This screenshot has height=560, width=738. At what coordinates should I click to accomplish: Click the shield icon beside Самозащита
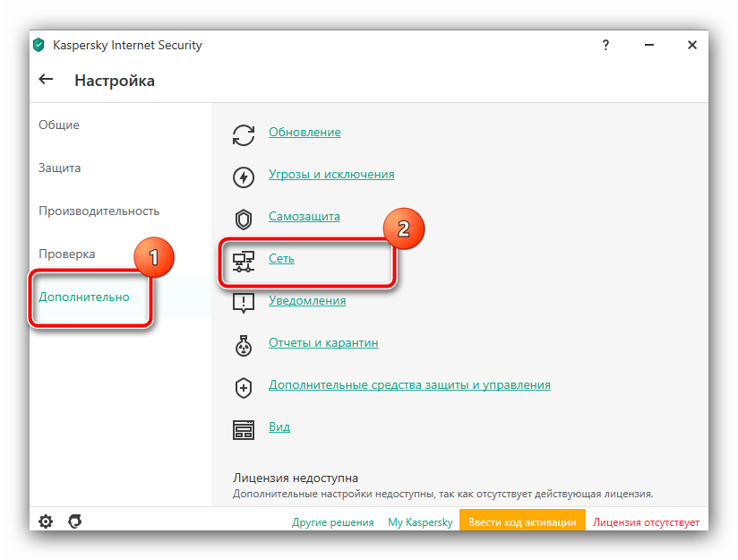click(x=244, y=219)
